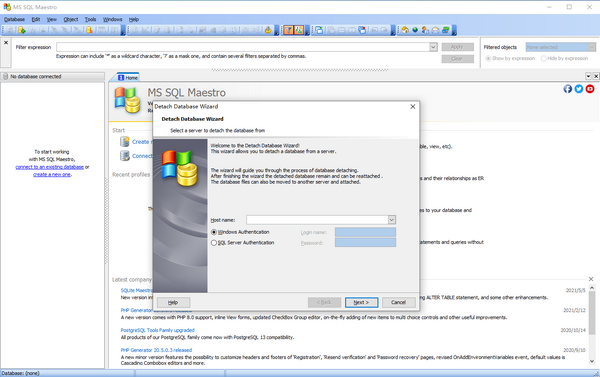Image resolution: width=600 pixels, height=377 pixels.
Task: Close the Detach Database Wizard dialog
Action: point(412,106)
